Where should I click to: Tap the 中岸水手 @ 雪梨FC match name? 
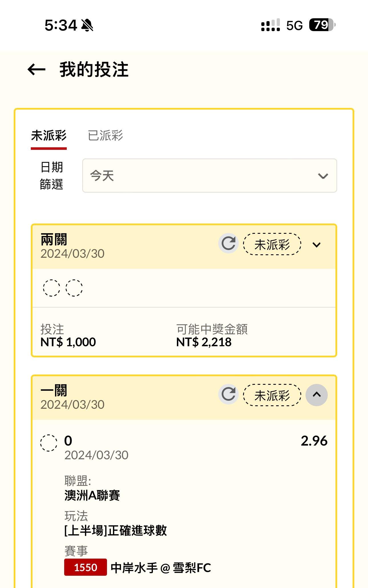pos(161,568)
